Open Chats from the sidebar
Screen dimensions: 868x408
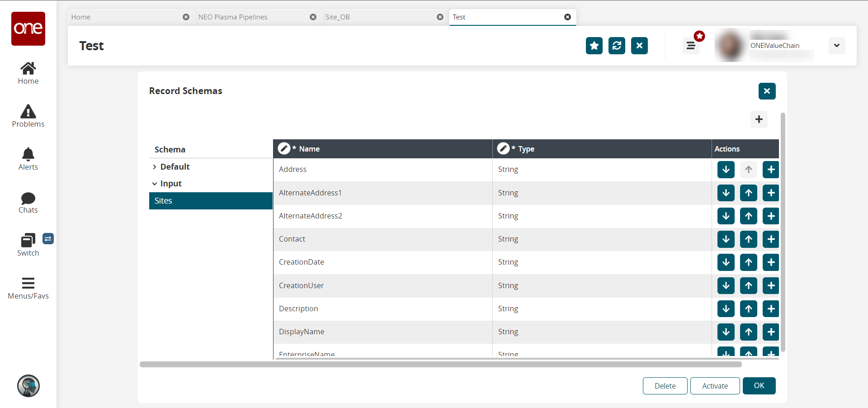[x=28, y=202]
